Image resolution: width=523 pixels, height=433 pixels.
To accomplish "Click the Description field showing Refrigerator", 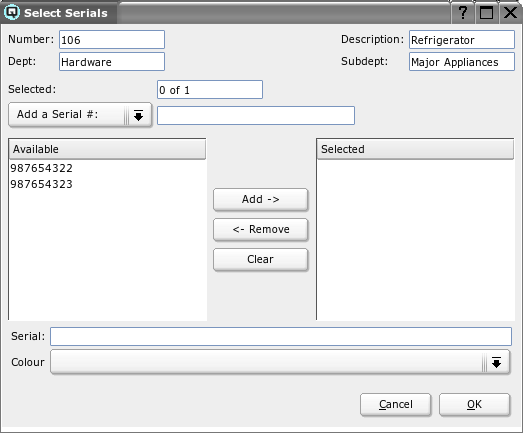I will tap(462, 40).
